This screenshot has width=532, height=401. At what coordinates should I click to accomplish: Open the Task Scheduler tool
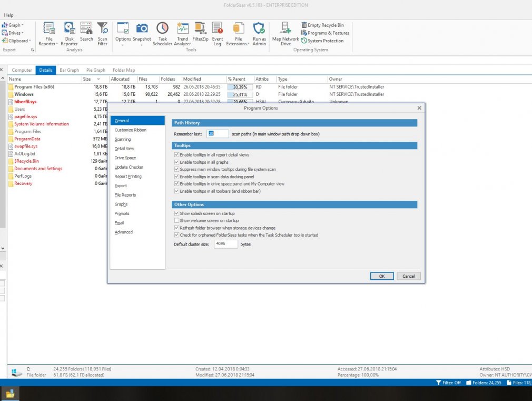[x=163, y=34]
